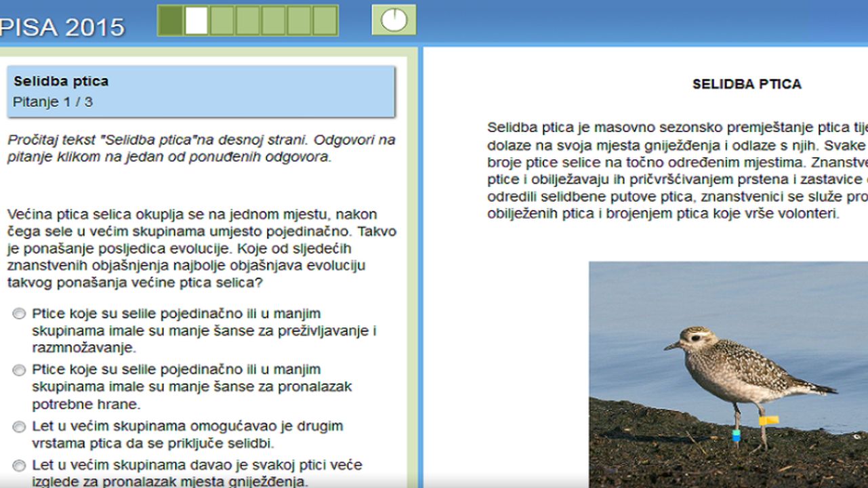The image size is (868, 488).
Task: Choose radio for 'pronalazak potrebne hrane' answer
Action: tap(20, 370)
